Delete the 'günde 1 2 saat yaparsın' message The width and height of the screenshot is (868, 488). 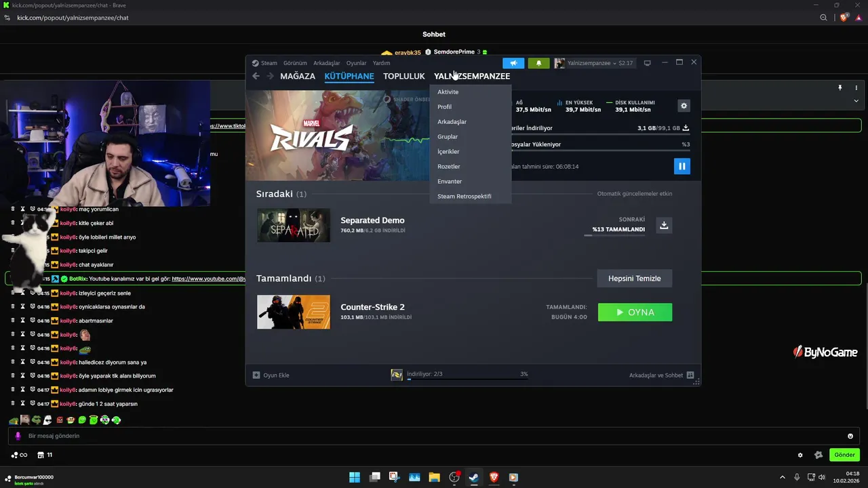click(x=13, y=403)
